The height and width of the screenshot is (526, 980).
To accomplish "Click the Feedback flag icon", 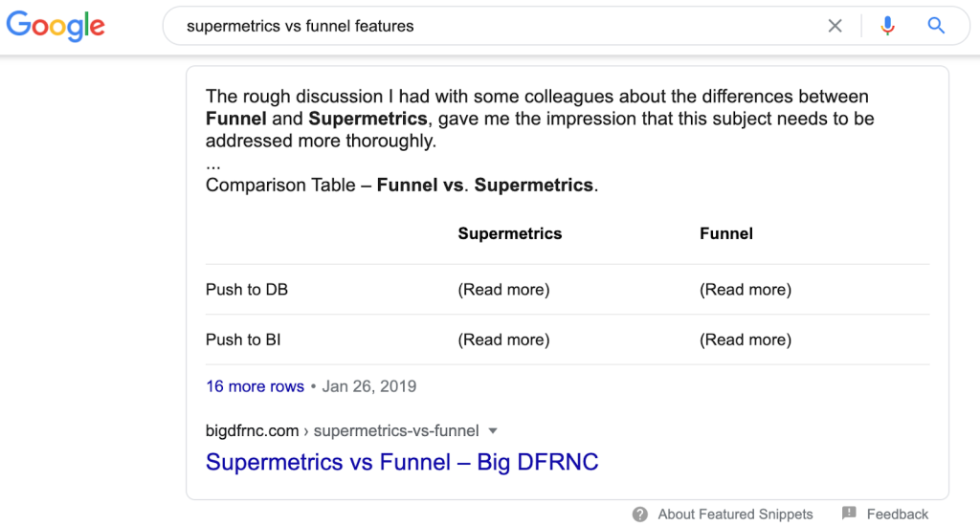I will 849,514.
